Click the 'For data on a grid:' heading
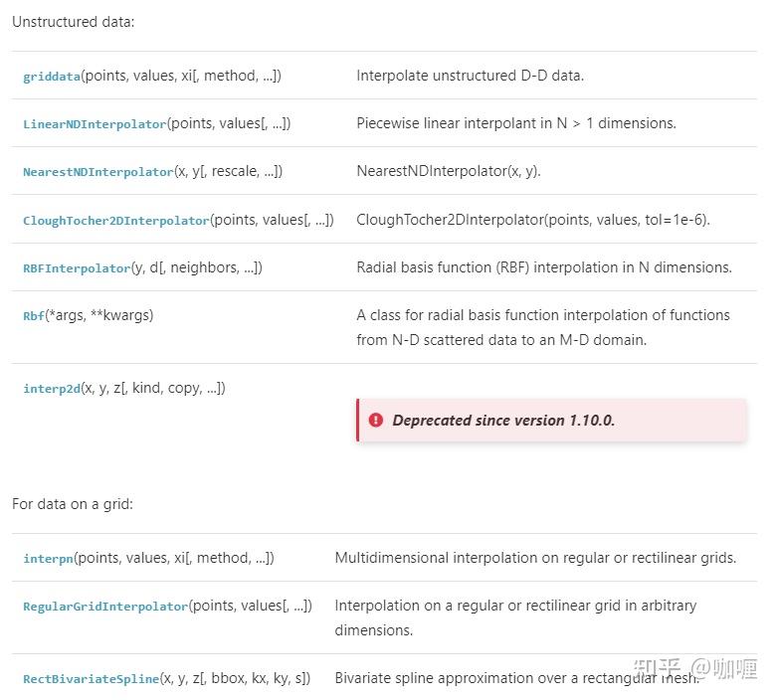 [73, 504]
